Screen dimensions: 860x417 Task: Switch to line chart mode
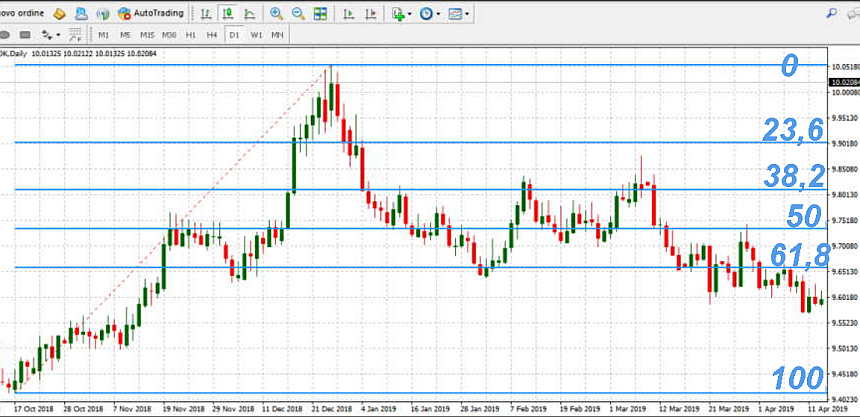[x=248, y=14]
